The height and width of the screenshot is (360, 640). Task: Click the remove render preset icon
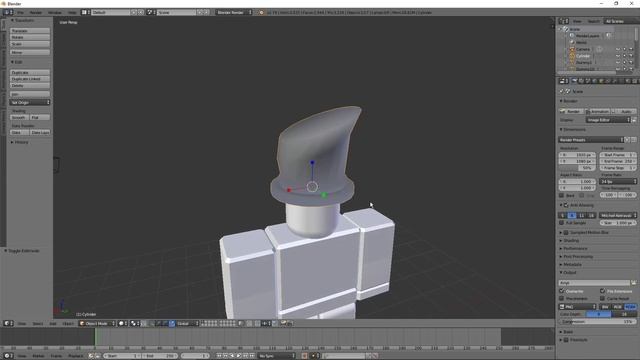tap(633, 140)
